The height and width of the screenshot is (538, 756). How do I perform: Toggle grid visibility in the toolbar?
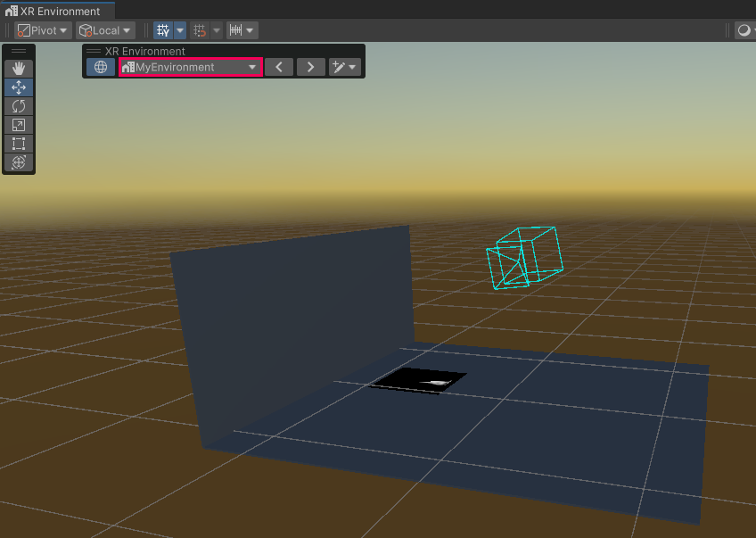pos(163,30)
